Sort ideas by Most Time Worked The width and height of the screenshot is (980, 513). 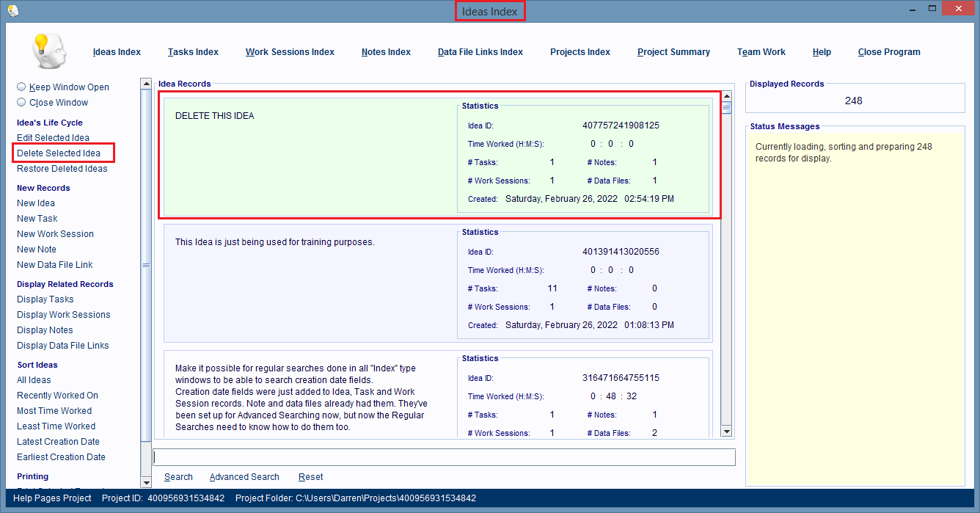(x=54, y=411)
